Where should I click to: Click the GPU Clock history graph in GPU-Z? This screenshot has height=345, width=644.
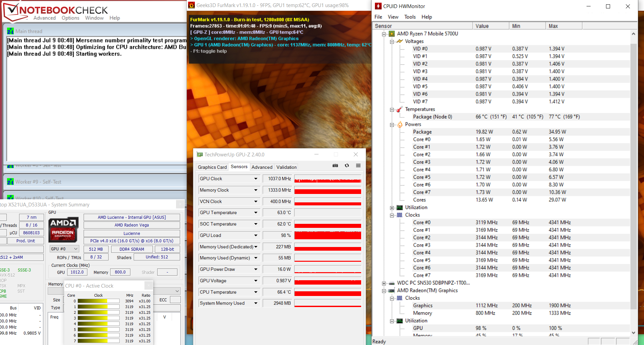(328, 179)
